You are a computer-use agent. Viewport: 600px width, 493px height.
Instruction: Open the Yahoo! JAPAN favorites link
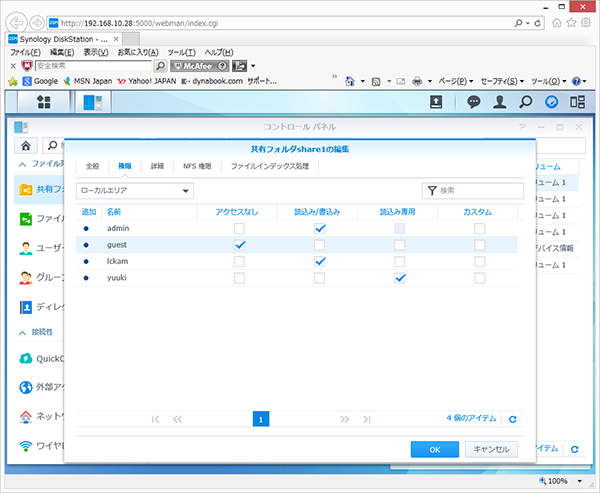tap(147, 81)
